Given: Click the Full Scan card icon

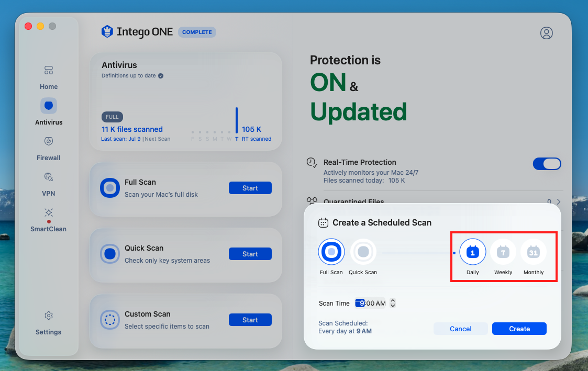Looking at the screenshot, I should (x=110, y=188).
